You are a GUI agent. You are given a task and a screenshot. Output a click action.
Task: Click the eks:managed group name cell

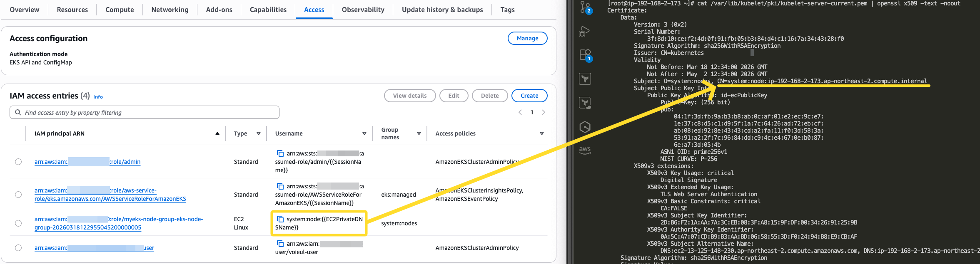click(x=399, y=195)
